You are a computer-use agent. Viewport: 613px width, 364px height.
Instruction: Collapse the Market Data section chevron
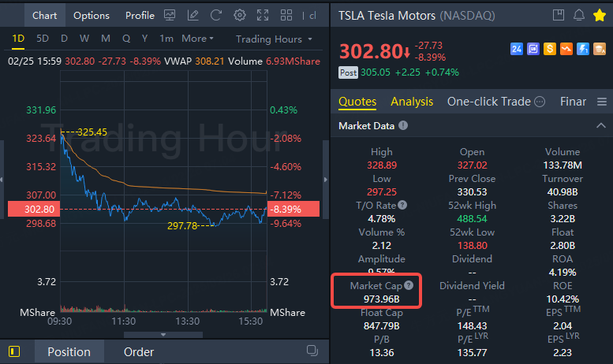(x=601, y=125)
